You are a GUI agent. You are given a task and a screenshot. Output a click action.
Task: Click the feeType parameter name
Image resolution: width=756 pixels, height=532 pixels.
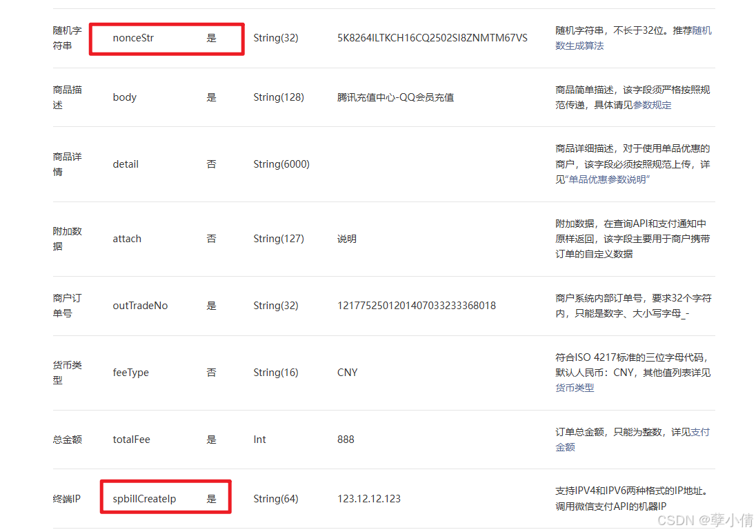131,373
